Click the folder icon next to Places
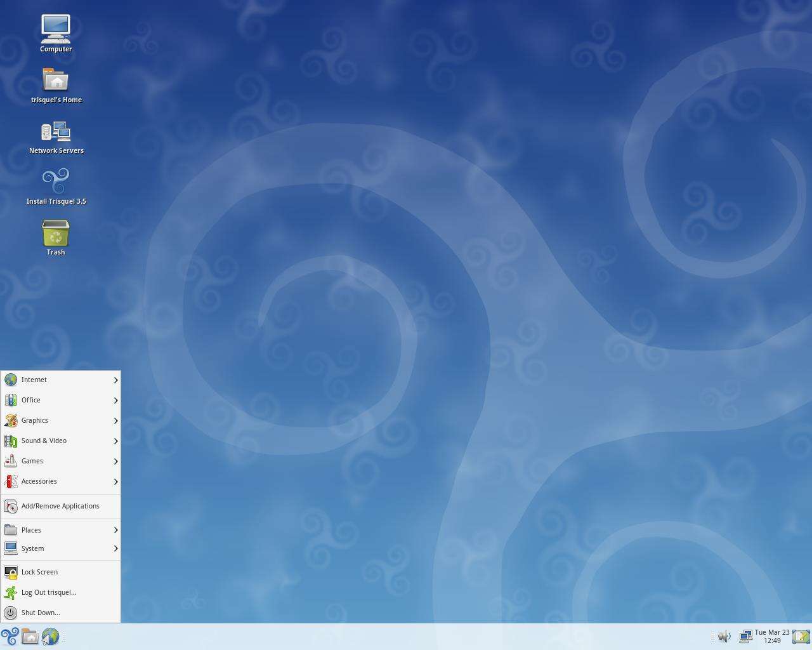The width and height of the screenshot is (812, 650). [11, 530]
